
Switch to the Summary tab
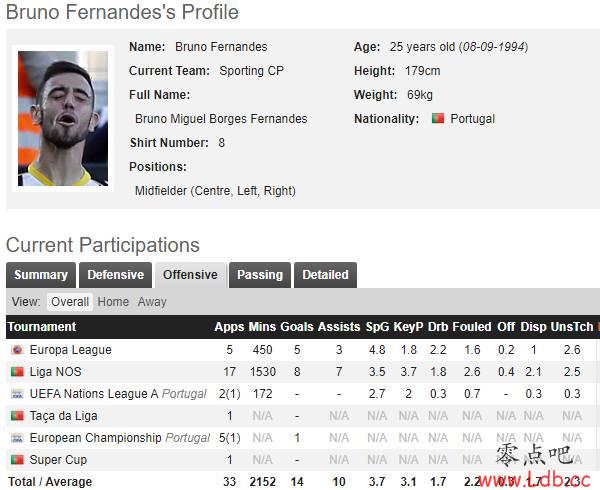41,275
